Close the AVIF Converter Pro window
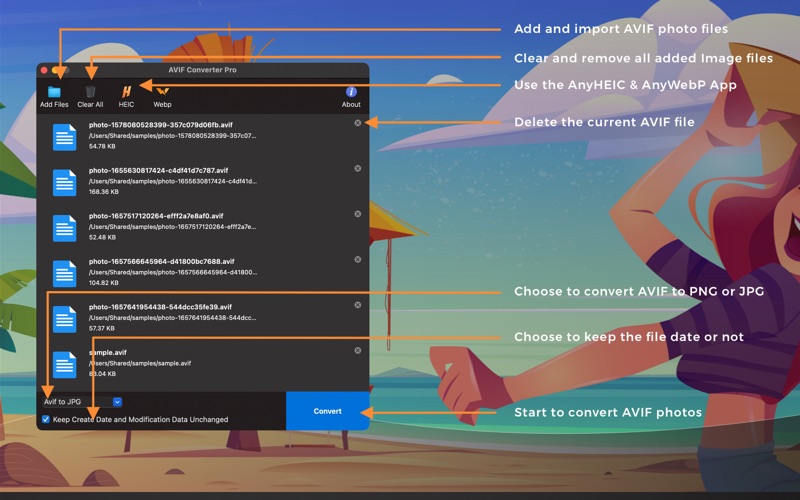This screenshot has height=500, width=800. (44, 70)
